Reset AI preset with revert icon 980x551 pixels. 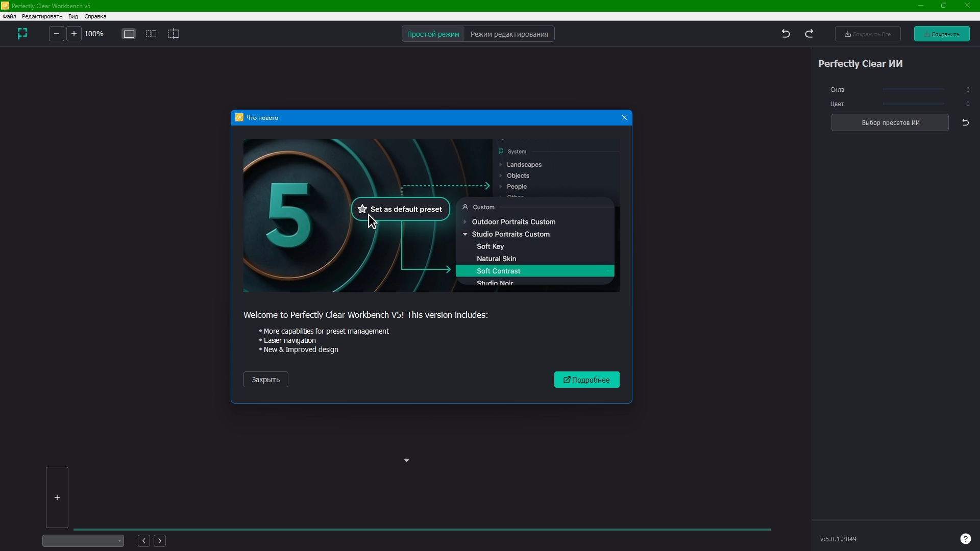[x=965, y=122]
